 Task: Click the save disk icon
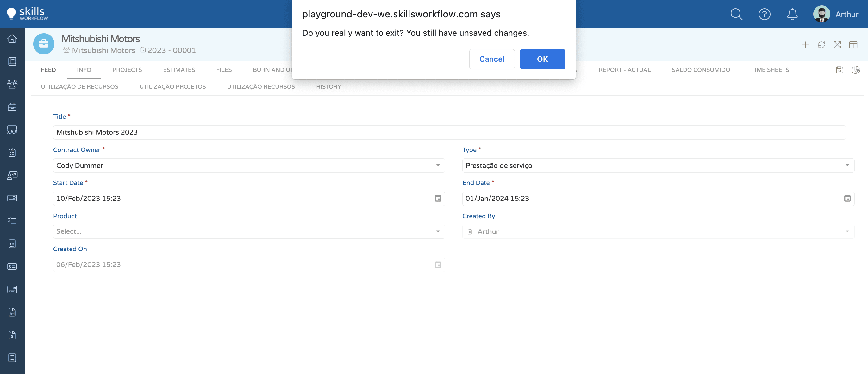pyautogui.click(x=839, y=70)
